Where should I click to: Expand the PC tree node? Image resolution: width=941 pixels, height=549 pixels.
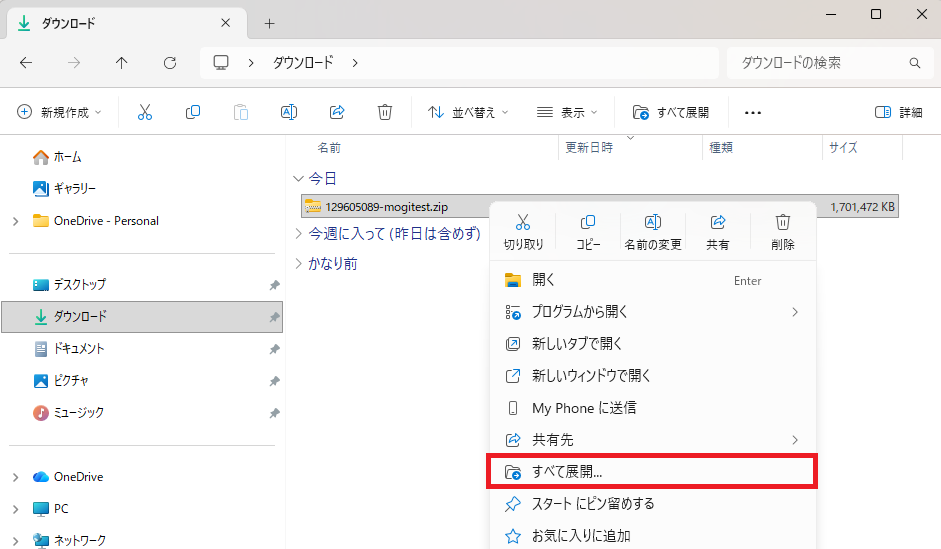[x=16, y=509]
